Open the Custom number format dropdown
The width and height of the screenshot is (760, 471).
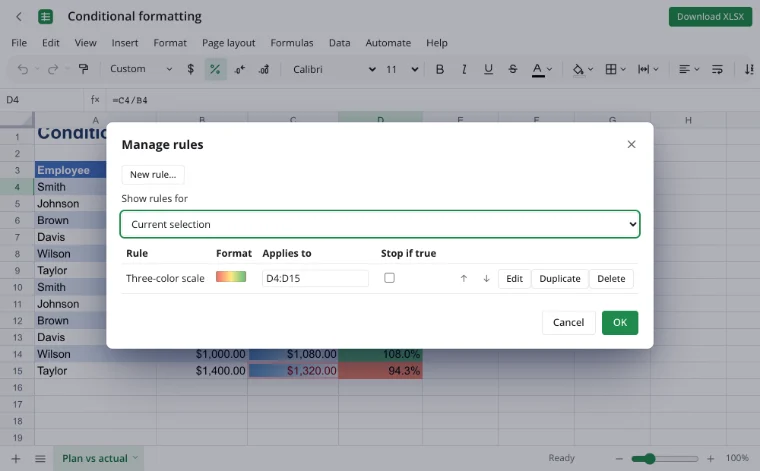141,69
